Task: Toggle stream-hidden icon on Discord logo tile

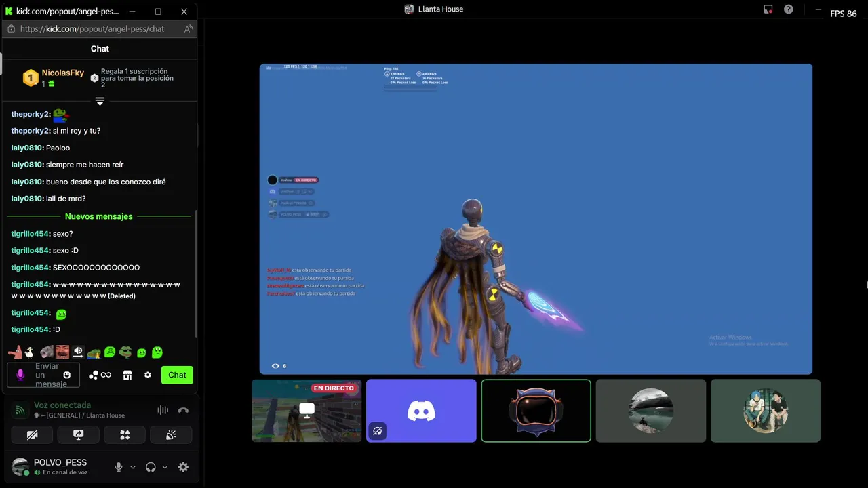Action: click(378, 431)
